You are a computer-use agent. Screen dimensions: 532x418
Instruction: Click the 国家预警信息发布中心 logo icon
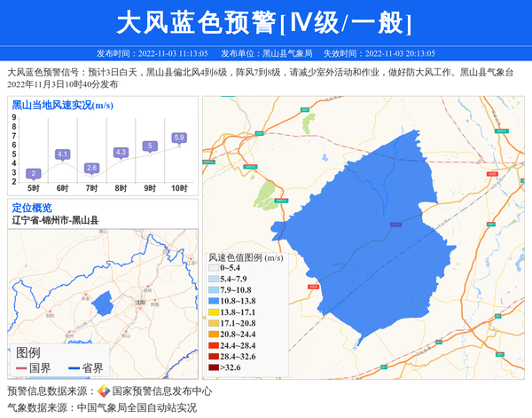tap(104, 391)
